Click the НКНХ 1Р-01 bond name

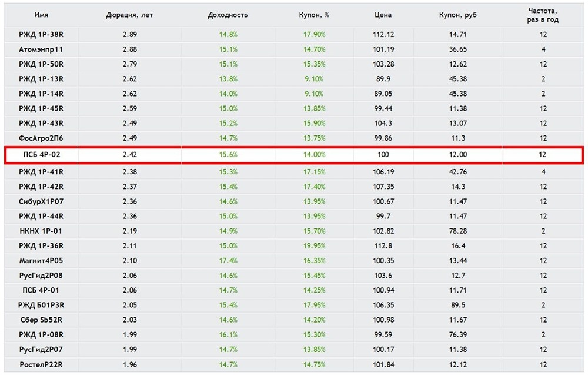41,230
